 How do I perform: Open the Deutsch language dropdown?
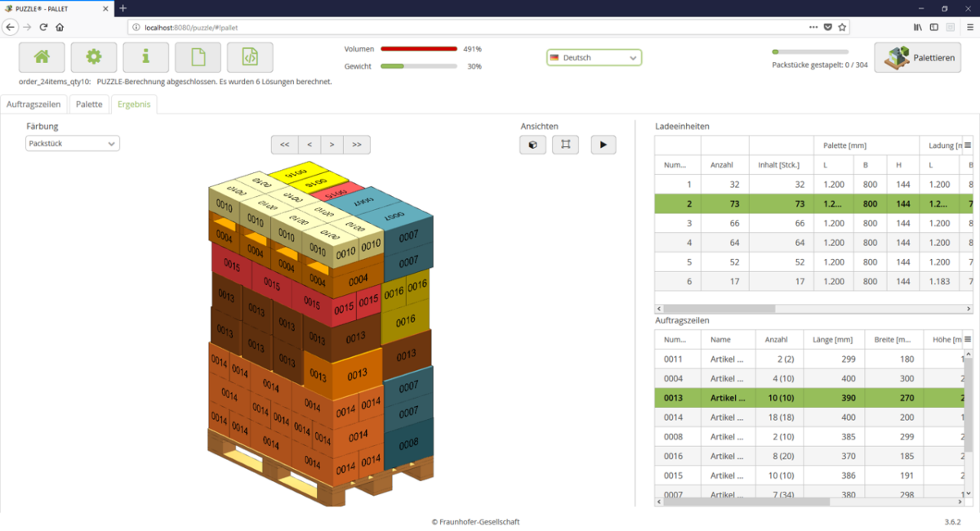click(594, 58)
